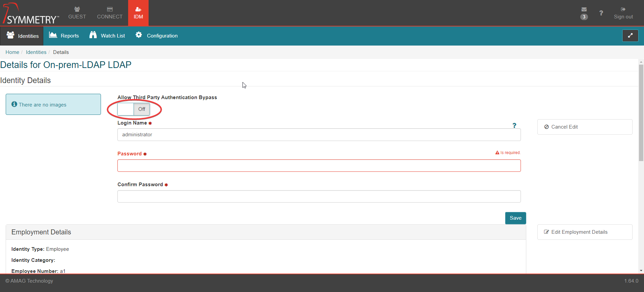Click Cancel Edit button
Image resolution: width=644 pixels, height=292 pixels.
pyautogui.click(x=585, y=127)
